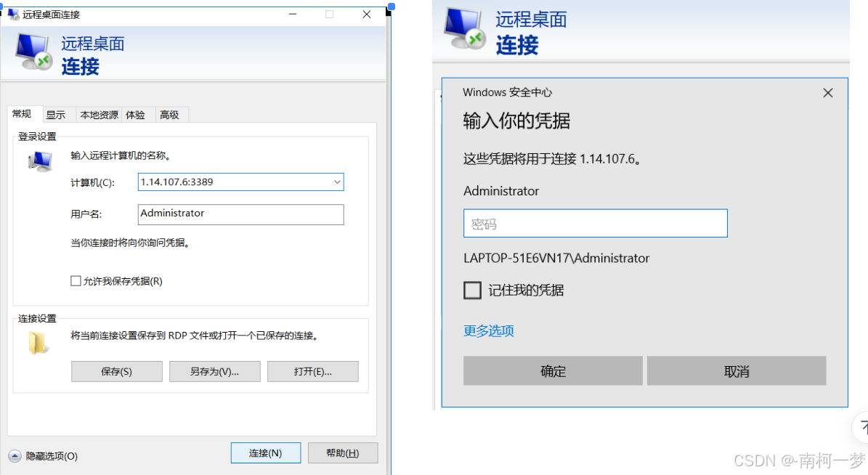Tick the 记住我的凭据 checkbox
Viewport: 868px width, 475px height.
pyautogui.click(x=472, y=290)
